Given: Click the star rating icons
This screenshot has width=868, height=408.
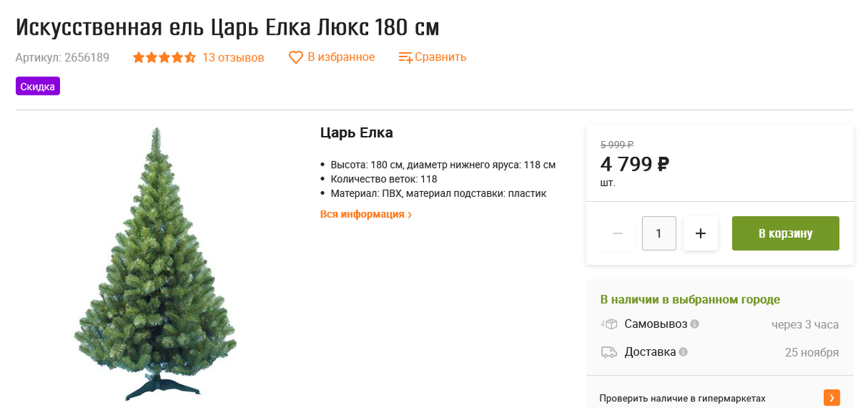Looking at the screenshot, I should (x=164, y=57).
